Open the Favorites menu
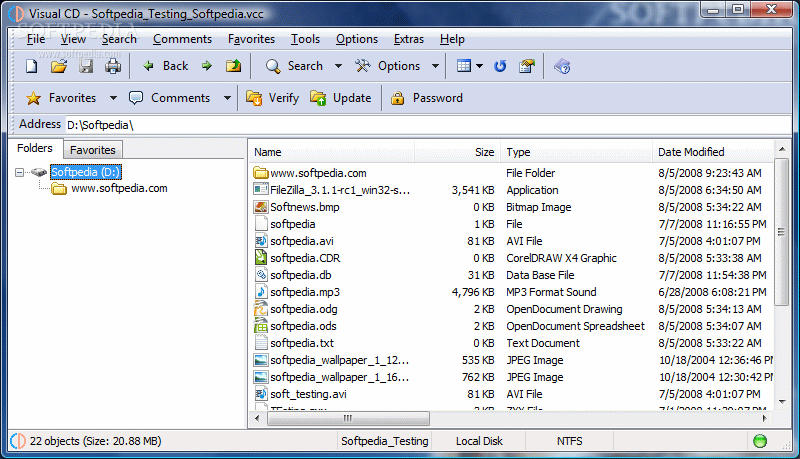 pos(251,39)
